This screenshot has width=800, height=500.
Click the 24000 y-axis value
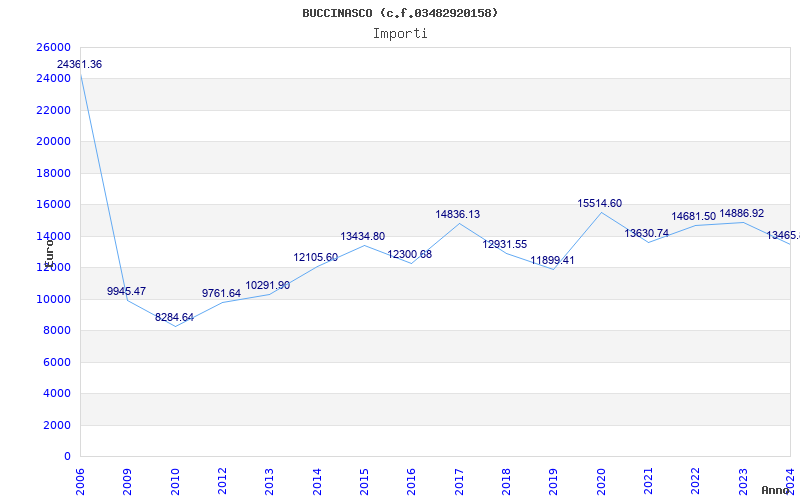[53, 79]
